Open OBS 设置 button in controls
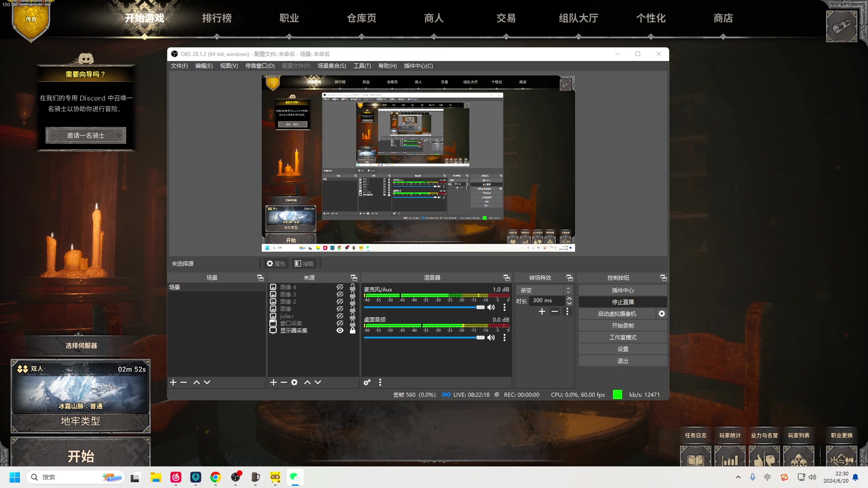This screenshot has height=488, width=868. 623,349
